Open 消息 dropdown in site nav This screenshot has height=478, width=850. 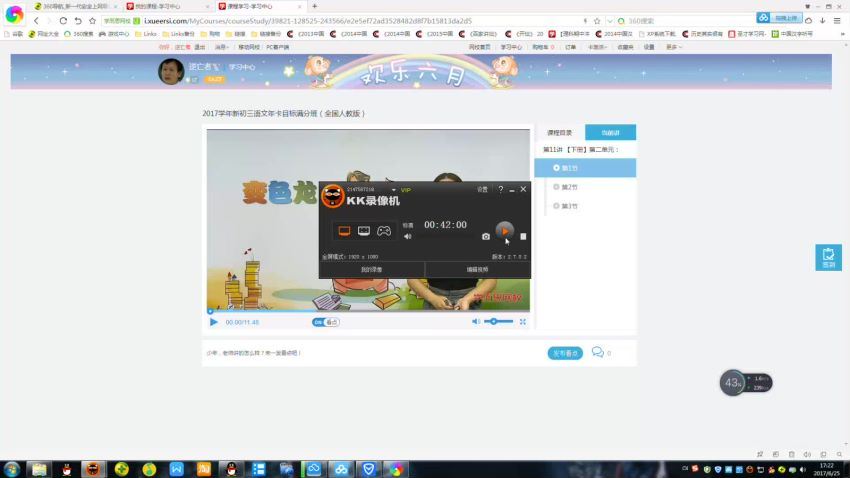tap(221, 47)
